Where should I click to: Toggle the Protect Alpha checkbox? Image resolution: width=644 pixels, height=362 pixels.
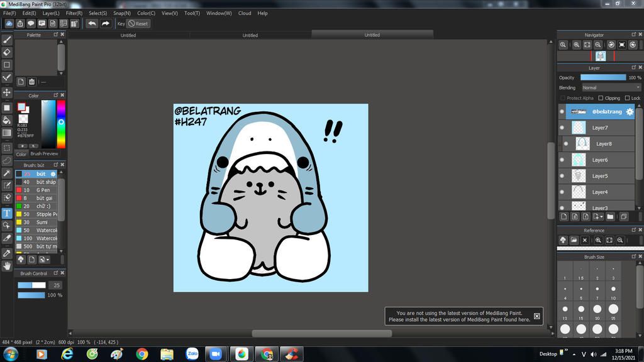point(563,98)
